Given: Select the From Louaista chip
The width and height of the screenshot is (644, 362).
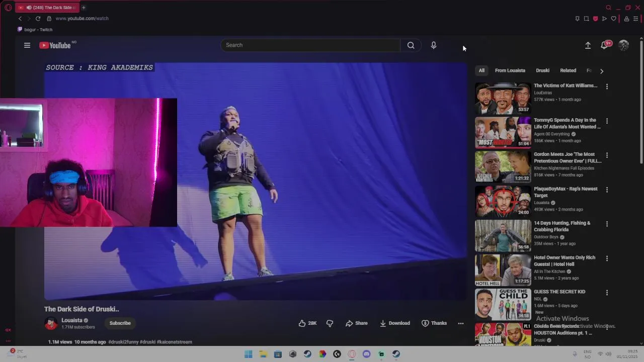Looking at the screenshot, I should click(x=510, y=70).
